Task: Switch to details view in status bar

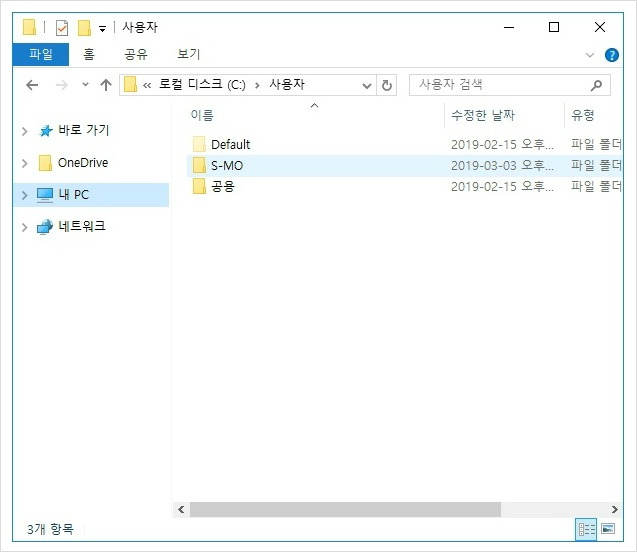Action: [x=586, y=529]
